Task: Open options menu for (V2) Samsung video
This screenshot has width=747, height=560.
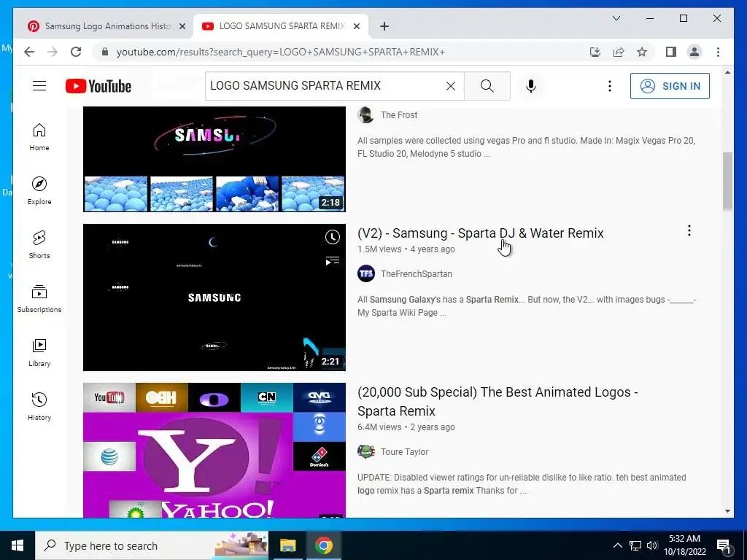Action: [689, 231]
